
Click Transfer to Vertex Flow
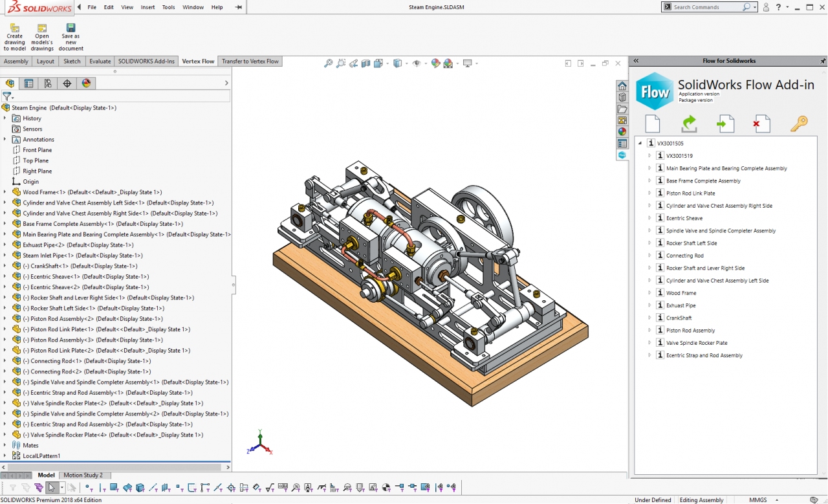250,61
